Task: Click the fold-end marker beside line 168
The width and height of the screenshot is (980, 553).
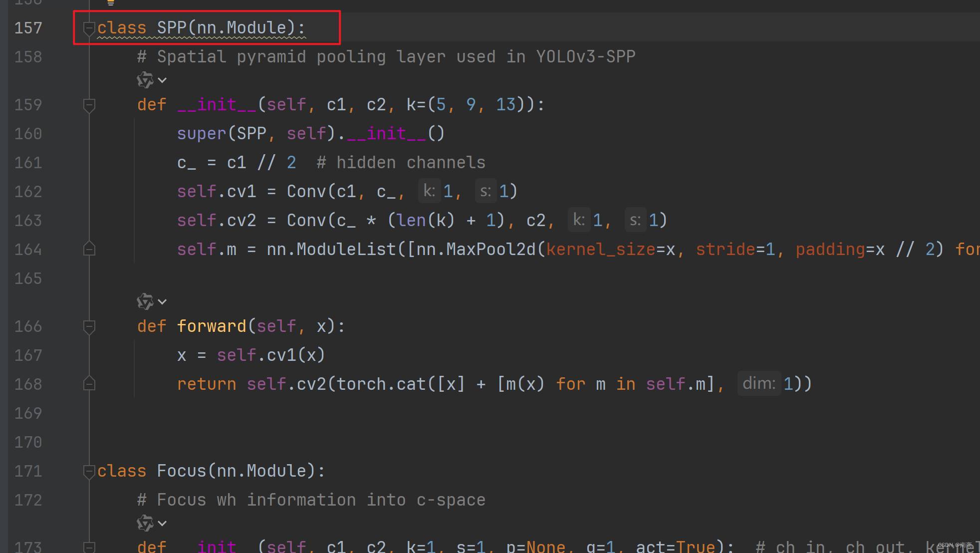Action: coord(89,383)
